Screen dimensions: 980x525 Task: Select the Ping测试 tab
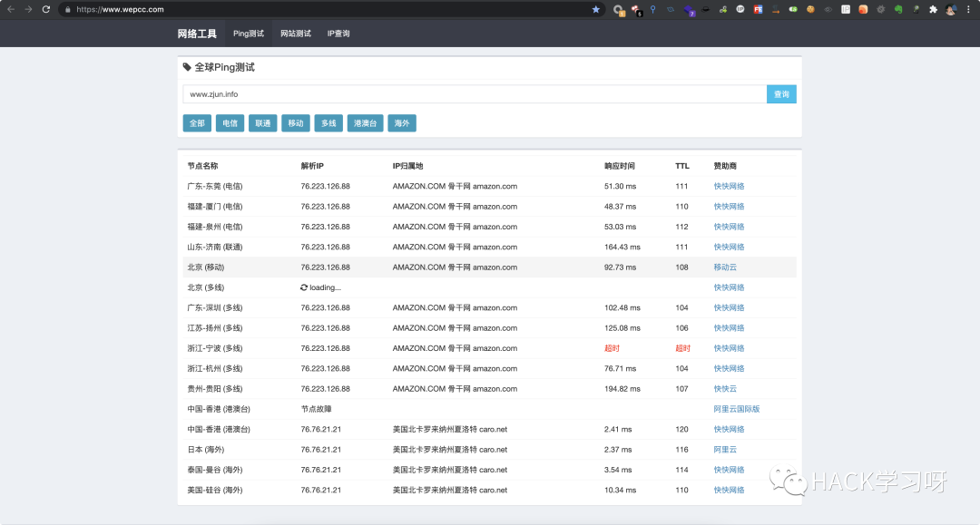tap(249, 34)
